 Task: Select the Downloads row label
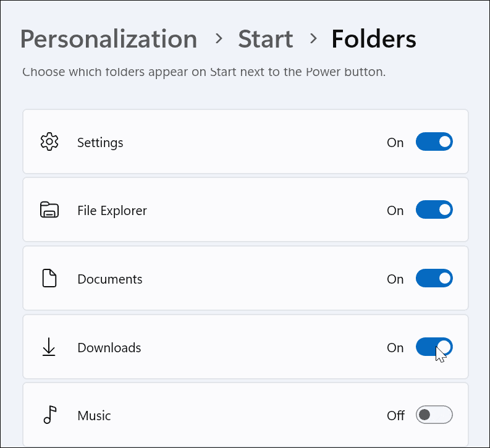(x=109, y=348)
